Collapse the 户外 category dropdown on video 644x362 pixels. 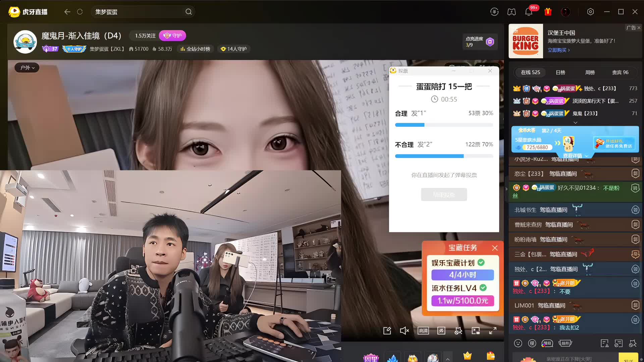(x=26, y=67)
